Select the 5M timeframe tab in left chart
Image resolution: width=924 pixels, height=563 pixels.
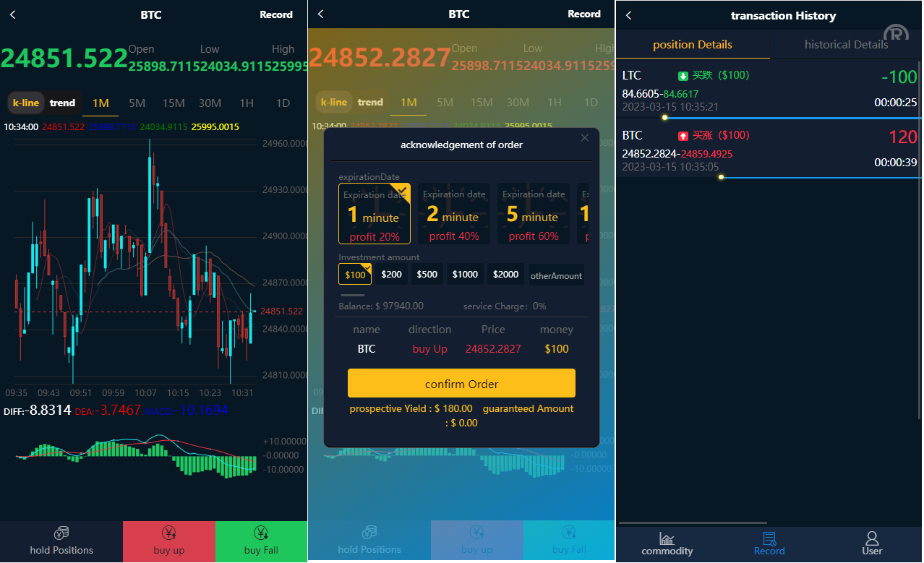tap(137, 103)
